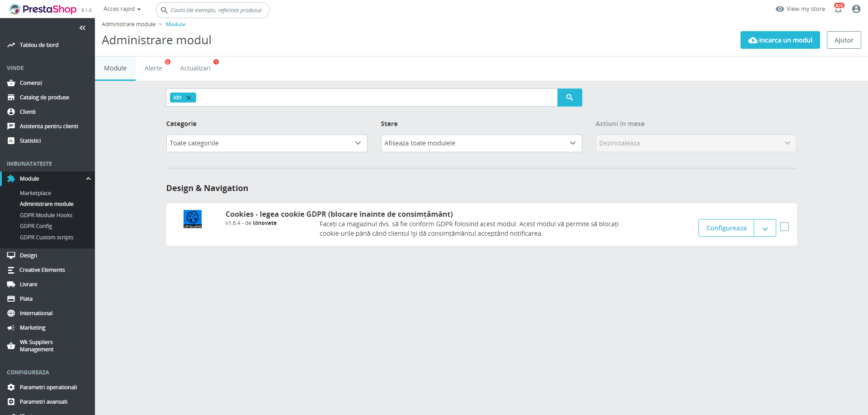Click the Module breadcrumb link

click(175, 24)
